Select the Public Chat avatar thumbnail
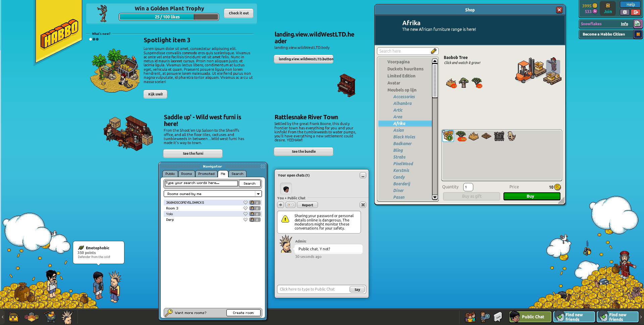 [x=286, y=188]
